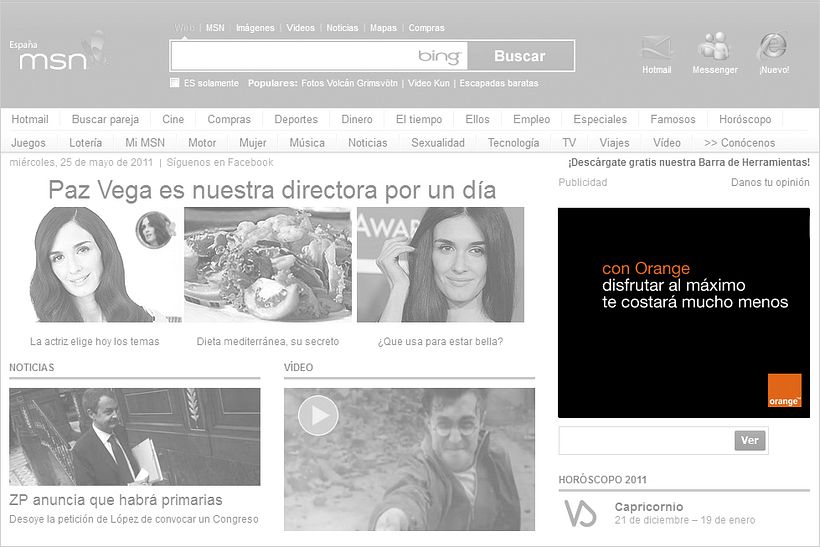Open the Famosos navigation item

tap(673, 119)
